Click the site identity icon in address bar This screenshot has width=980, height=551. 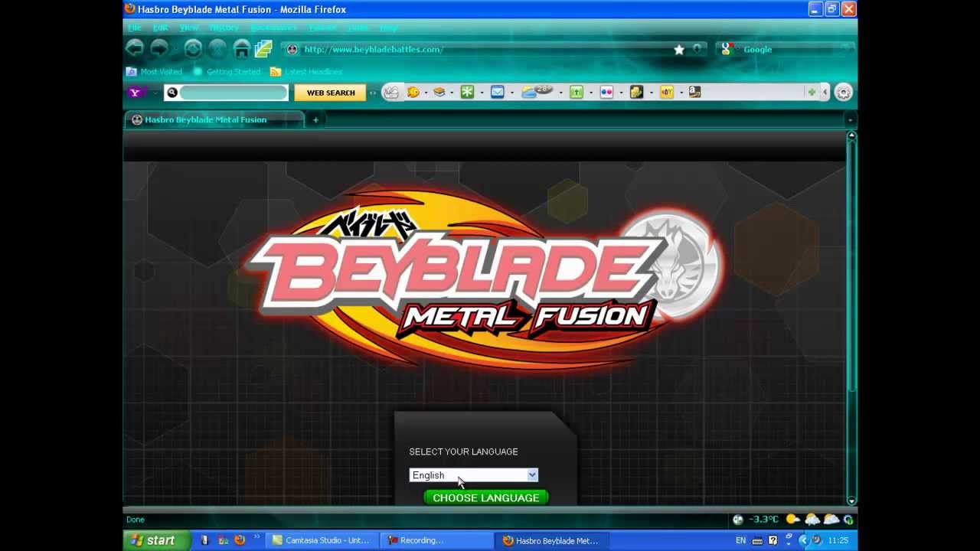pyautogui.click(x=292, y=49)
